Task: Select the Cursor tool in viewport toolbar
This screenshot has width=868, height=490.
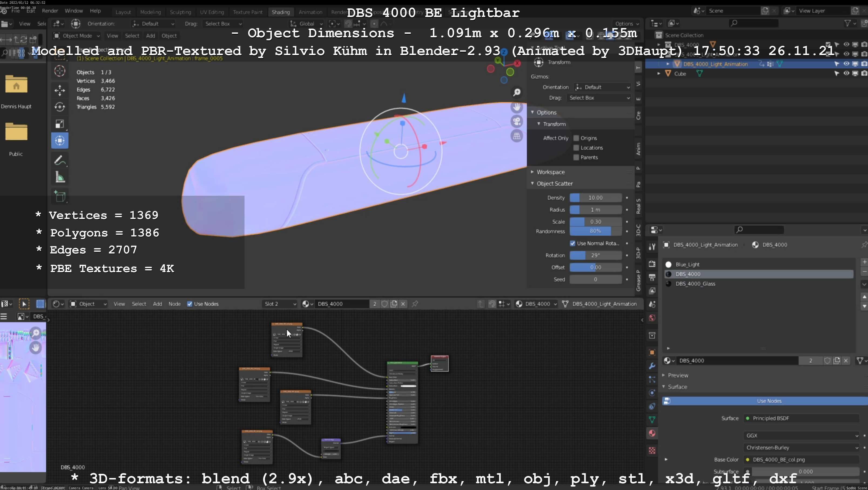Action: (60, 71)
